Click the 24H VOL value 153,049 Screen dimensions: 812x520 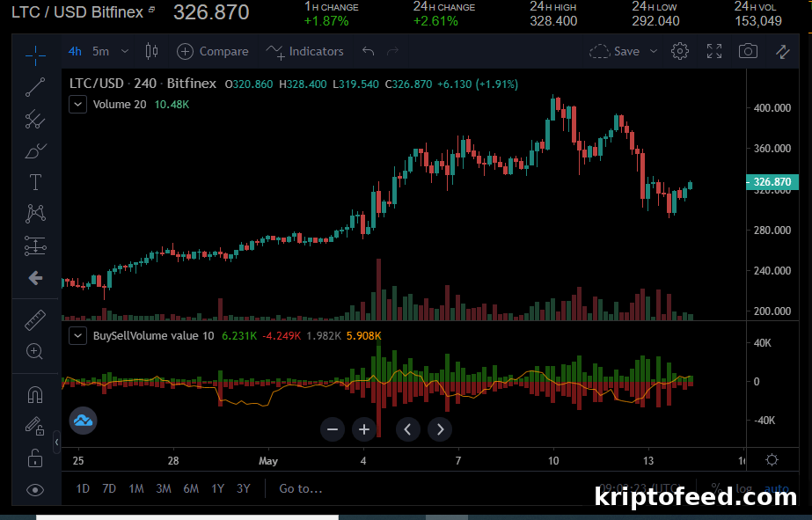point(758,21)
